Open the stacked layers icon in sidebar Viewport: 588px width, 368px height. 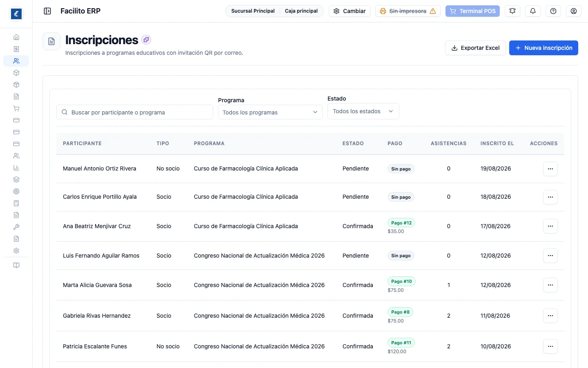(x=16, y=180)
